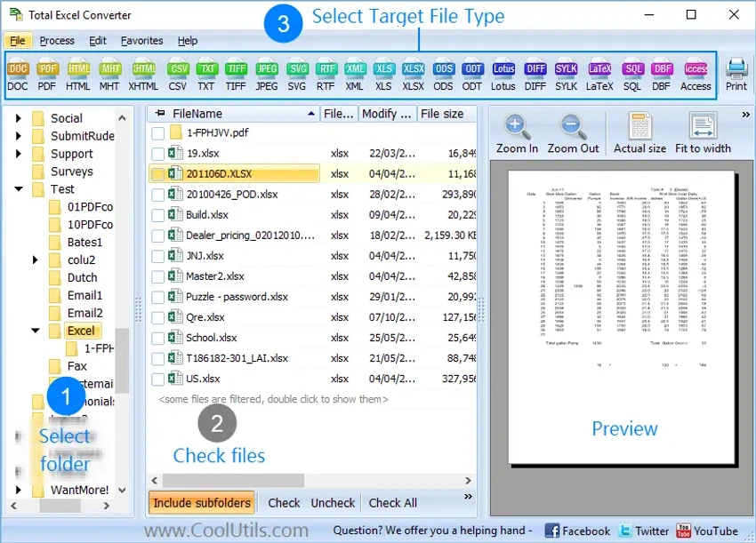
Task: Convert to SYLK format
Action: pos(566,76)
